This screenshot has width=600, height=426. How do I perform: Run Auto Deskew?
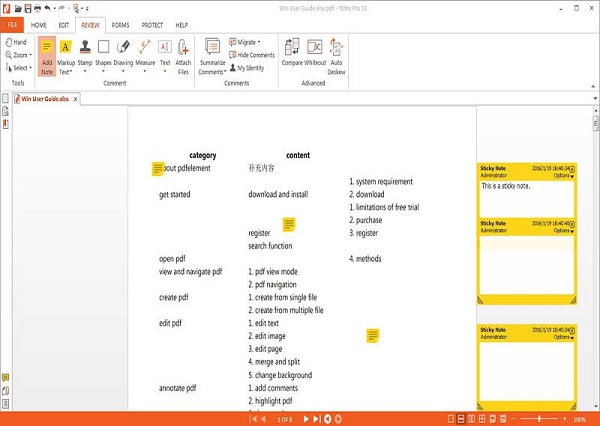[336, 57]
